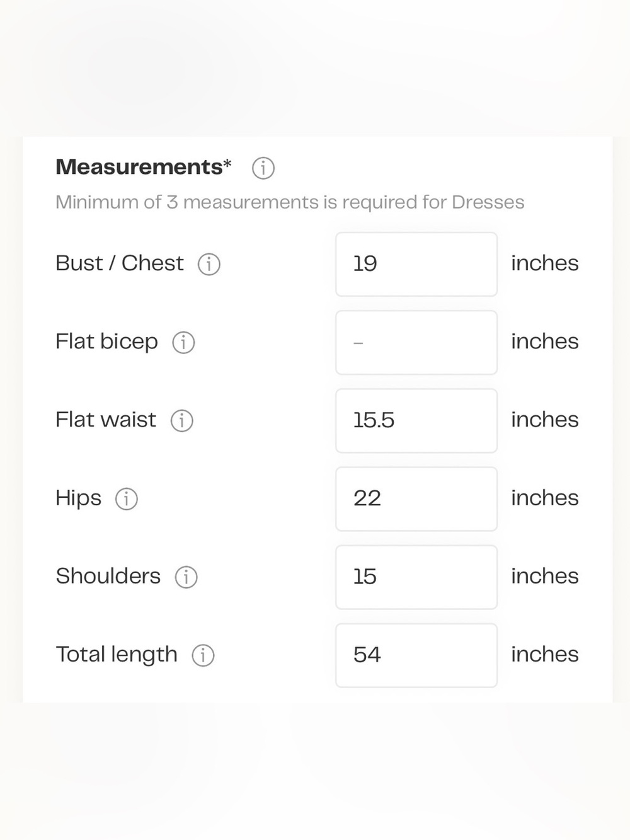Tap the Total length label text

(117, 655)
